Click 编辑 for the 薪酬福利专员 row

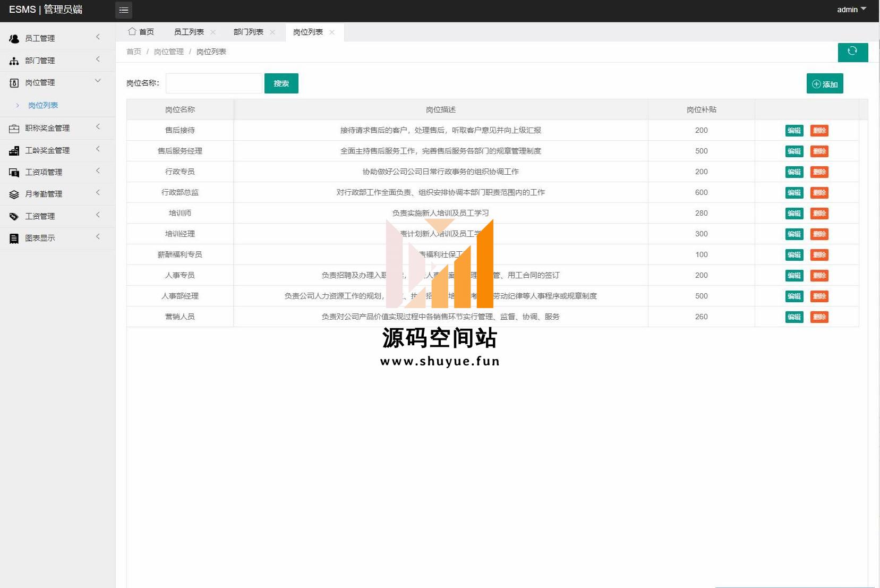(794, 255)
